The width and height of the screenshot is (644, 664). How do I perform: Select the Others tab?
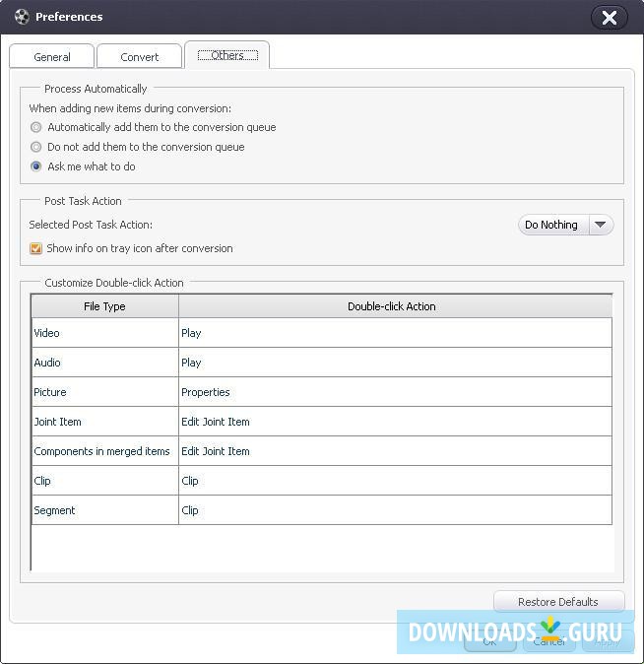click(x=227, y=55)
